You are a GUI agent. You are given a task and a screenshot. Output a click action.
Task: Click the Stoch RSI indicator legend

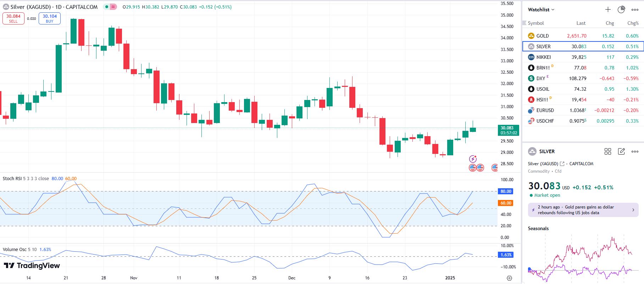[26, 178]
